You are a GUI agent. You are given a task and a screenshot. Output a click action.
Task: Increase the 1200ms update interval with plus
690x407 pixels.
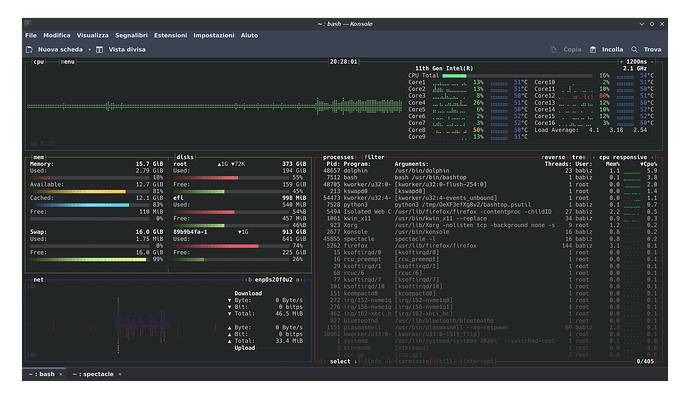(623, 62)
